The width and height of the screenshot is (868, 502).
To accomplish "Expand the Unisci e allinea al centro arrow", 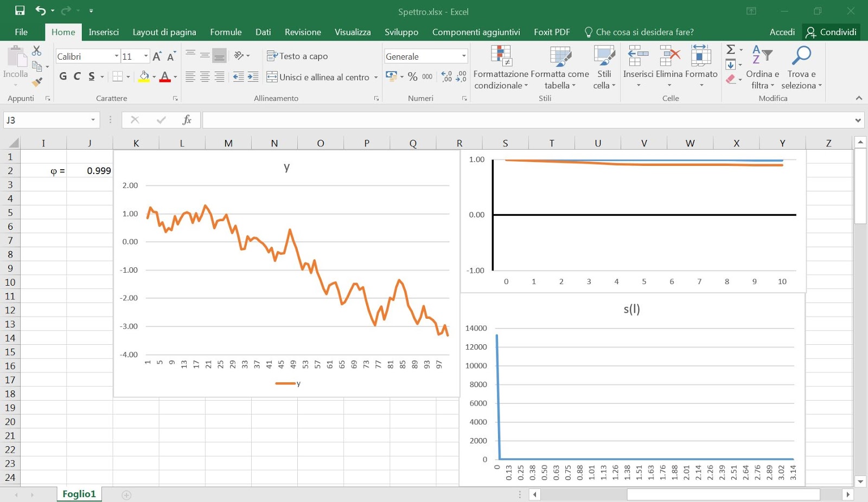I will (x=375, y=77).
